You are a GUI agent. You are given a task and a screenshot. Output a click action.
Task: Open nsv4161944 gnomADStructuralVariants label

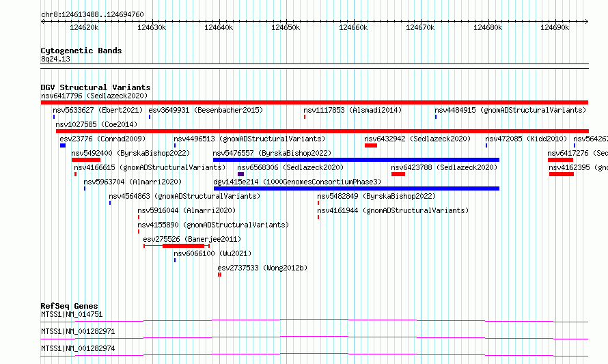click(393, 210)
